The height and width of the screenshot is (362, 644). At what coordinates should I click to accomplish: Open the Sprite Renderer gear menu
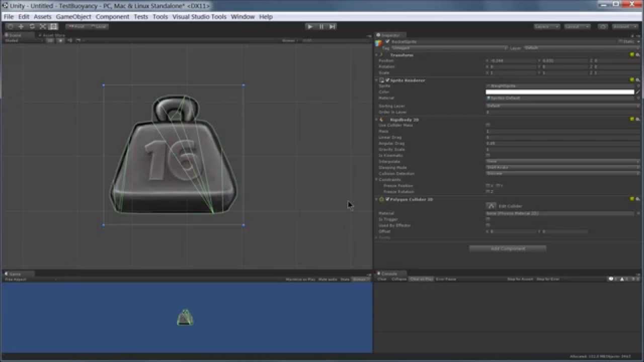click(x=638, y=80)
